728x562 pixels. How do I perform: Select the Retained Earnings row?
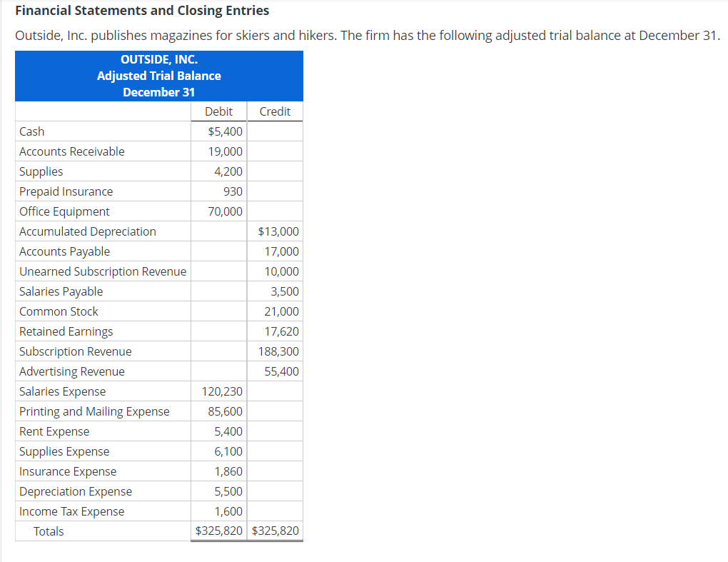(66, 331)
